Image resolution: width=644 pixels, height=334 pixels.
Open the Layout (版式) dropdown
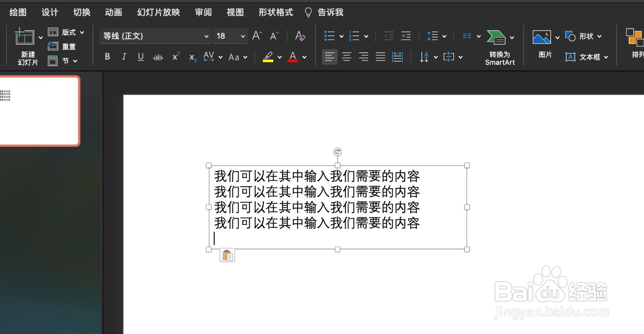[66, 32]
